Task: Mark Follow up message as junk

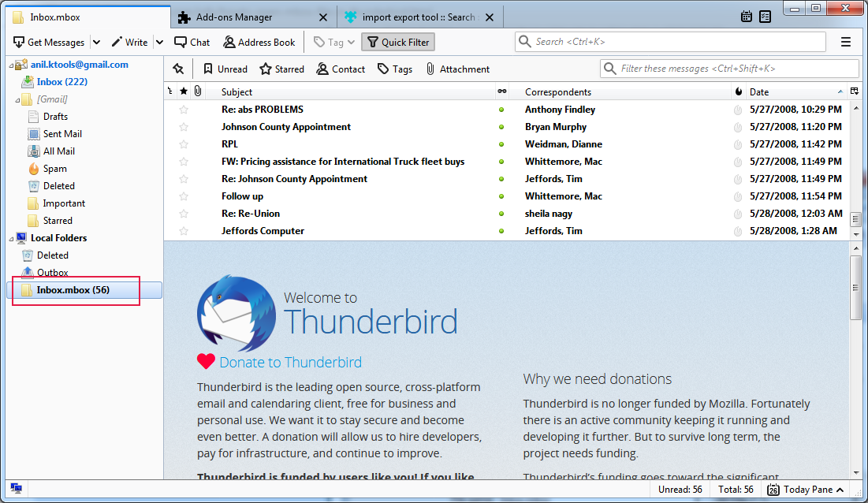Action: [738, 196]
